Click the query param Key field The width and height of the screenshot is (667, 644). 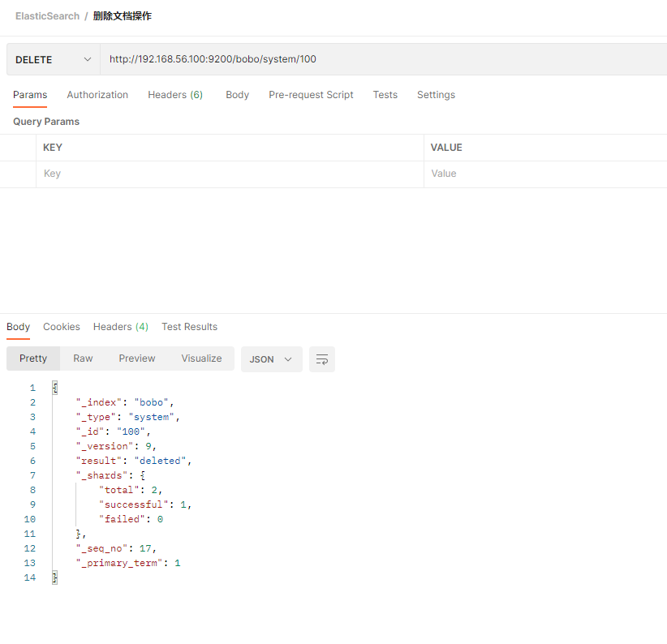230,174
